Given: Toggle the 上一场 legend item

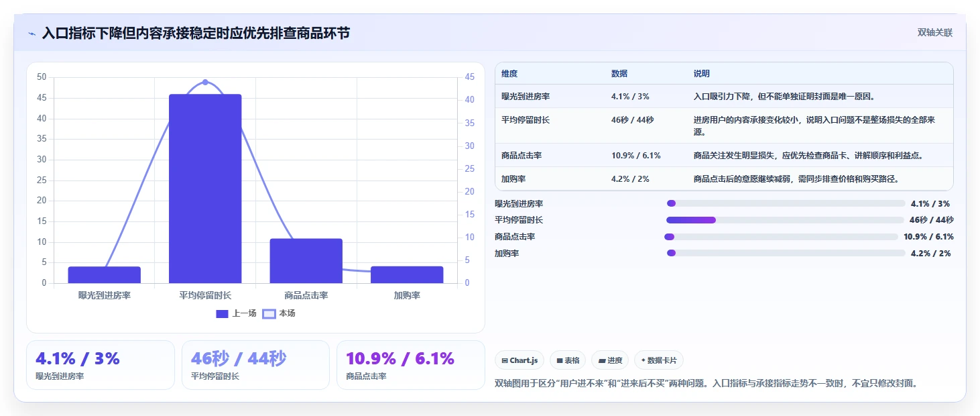Looking at the screenshot, I should click(x=236, y=313).
